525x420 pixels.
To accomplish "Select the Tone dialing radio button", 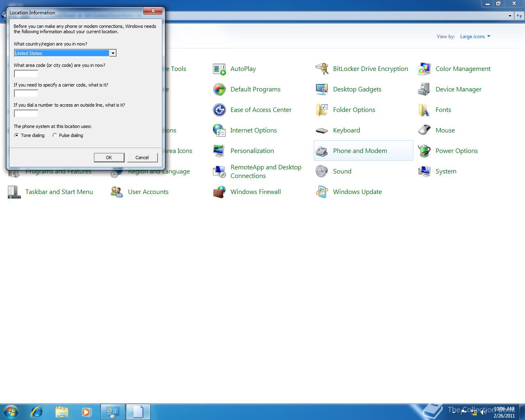I will 16,135.
